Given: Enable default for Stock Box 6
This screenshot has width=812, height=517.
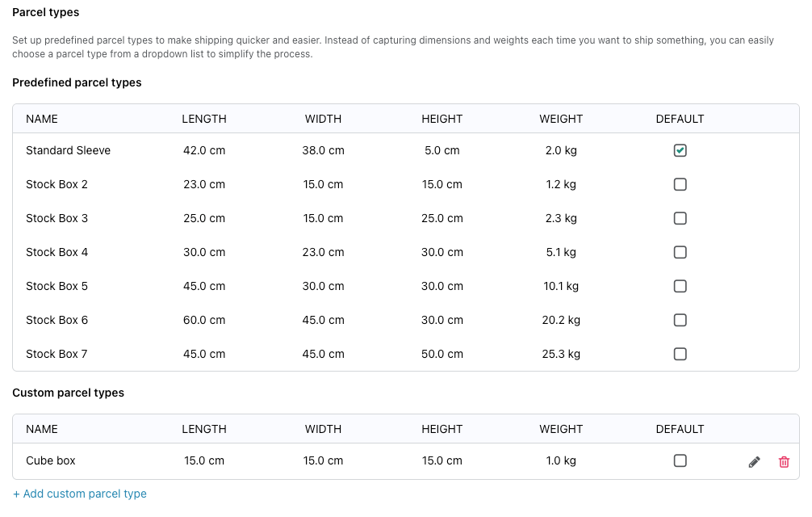Looking at the screenshot, I should (680, 320).
